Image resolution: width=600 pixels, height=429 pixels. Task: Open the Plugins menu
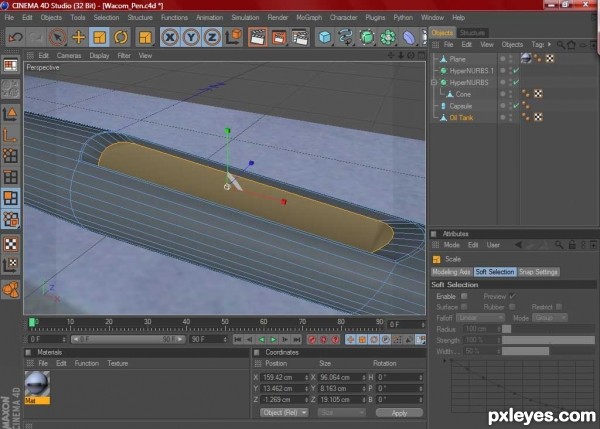click(x=375, y=18)
